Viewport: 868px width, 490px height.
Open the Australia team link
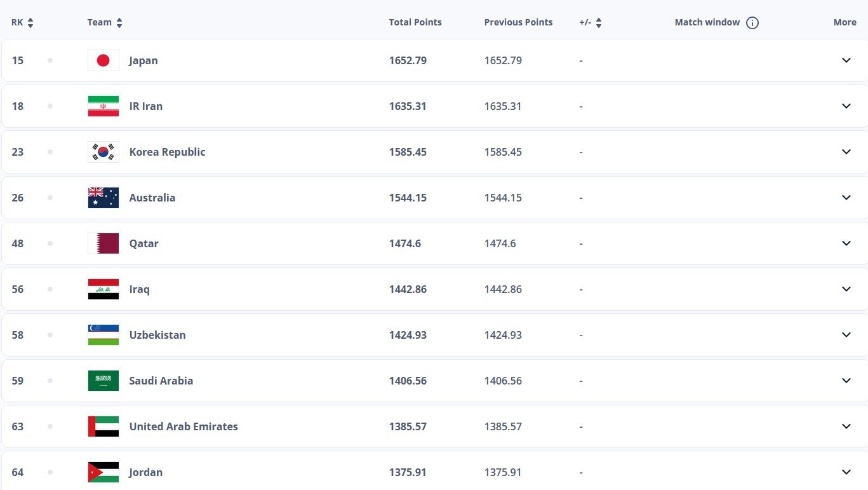[152, 198]
